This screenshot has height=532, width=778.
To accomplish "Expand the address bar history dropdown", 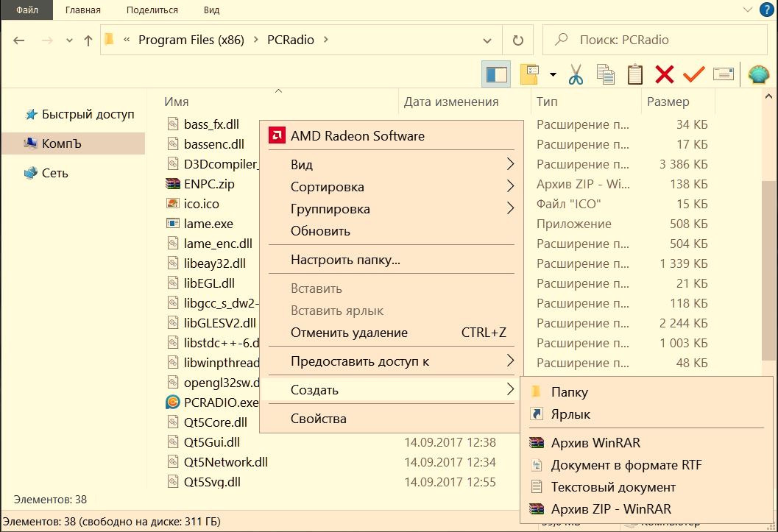I will (487, 40).
